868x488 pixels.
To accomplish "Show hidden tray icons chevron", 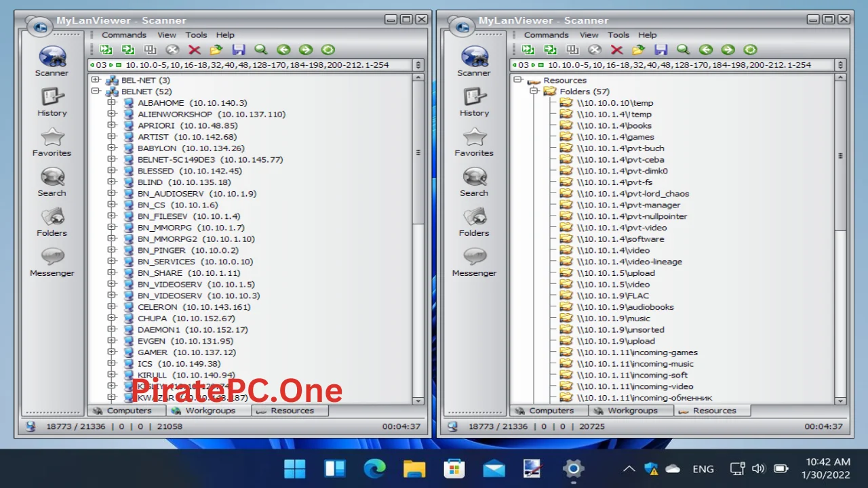I will point(629,468).
